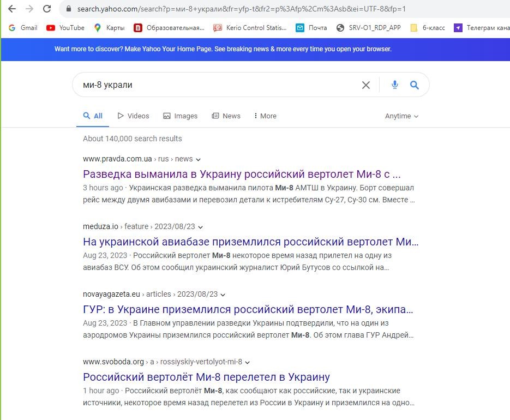Submit search with the magnifying glass icon
The height and width of the screenshot is (420, 510).
414,85
